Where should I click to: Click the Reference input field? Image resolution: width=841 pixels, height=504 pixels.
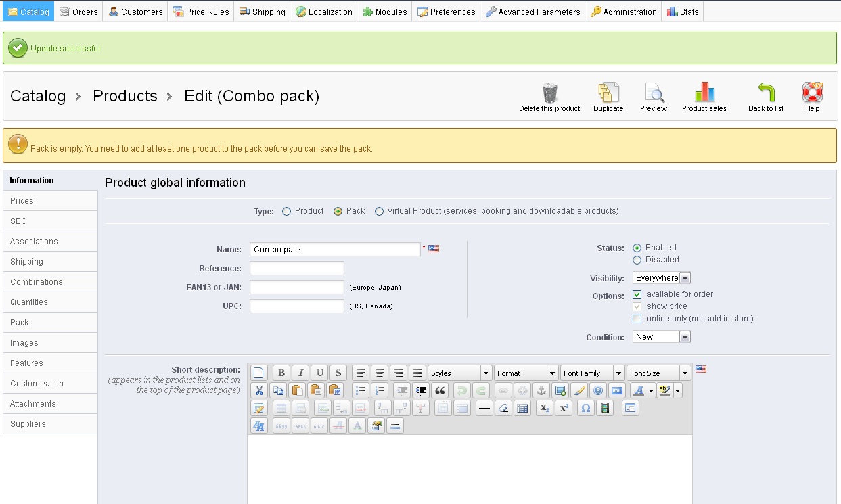pos(297,269)
